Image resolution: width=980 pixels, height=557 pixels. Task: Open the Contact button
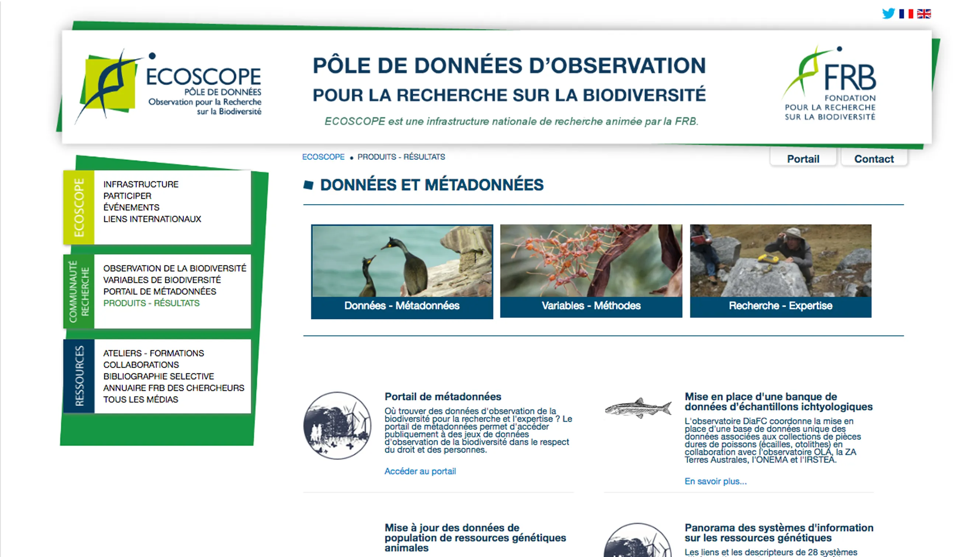click(x=874, y=158)
